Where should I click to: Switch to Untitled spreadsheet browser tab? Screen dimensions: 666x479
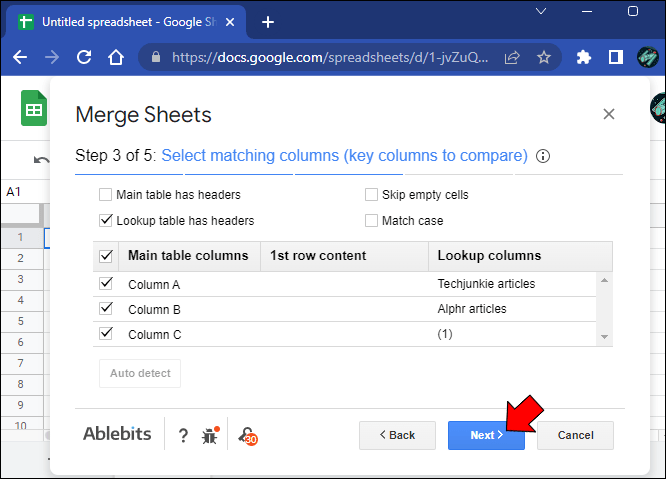(x=126, y=22)
